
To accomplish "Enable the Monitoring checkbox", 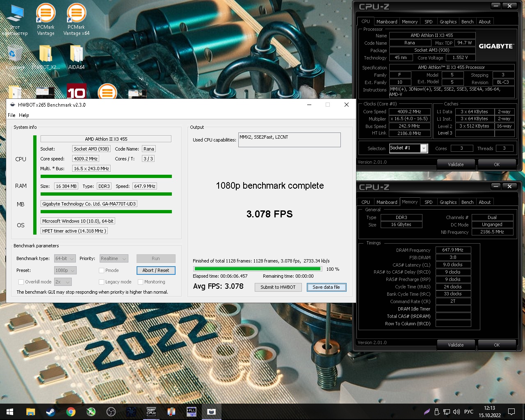I will pos(140,282).
